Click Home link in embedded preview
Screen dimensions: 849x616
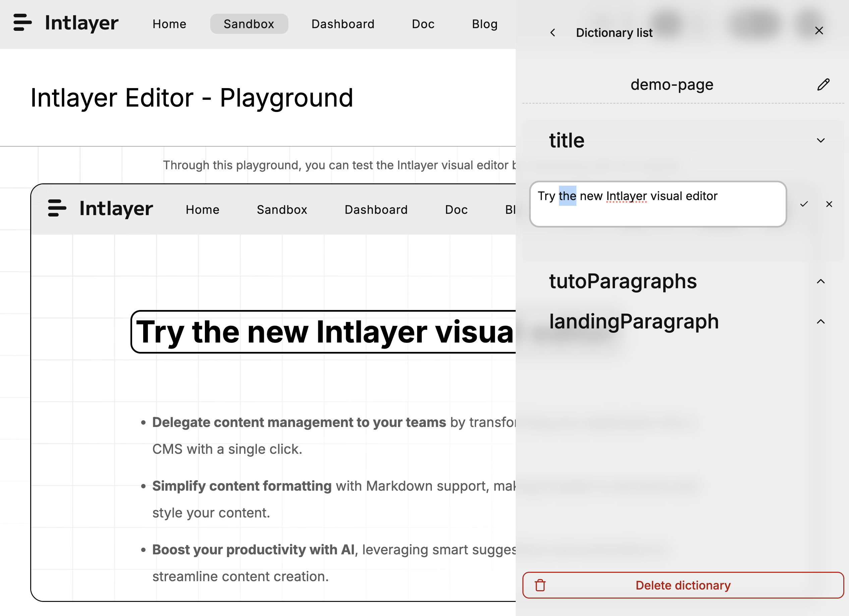point(203,209)
